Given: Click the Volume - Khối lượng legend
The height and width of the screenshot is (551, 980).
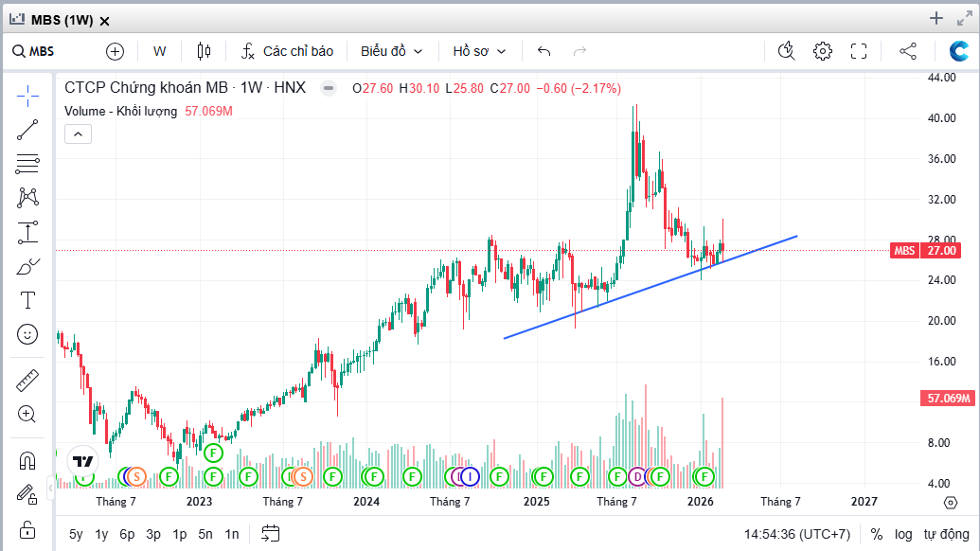Looking at the screenshot, I should click(x=120, y=111).
